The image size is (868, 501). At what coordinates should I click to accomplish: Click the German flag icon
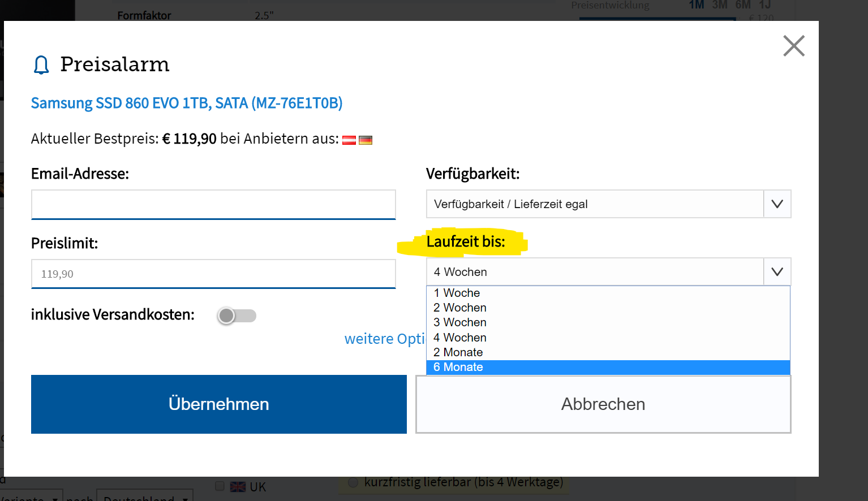tap(366, 140)
